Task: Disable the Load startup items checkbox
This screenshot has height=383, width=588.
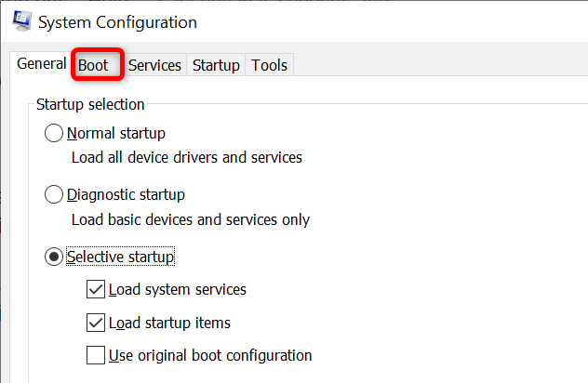Action: click(96, 323)
